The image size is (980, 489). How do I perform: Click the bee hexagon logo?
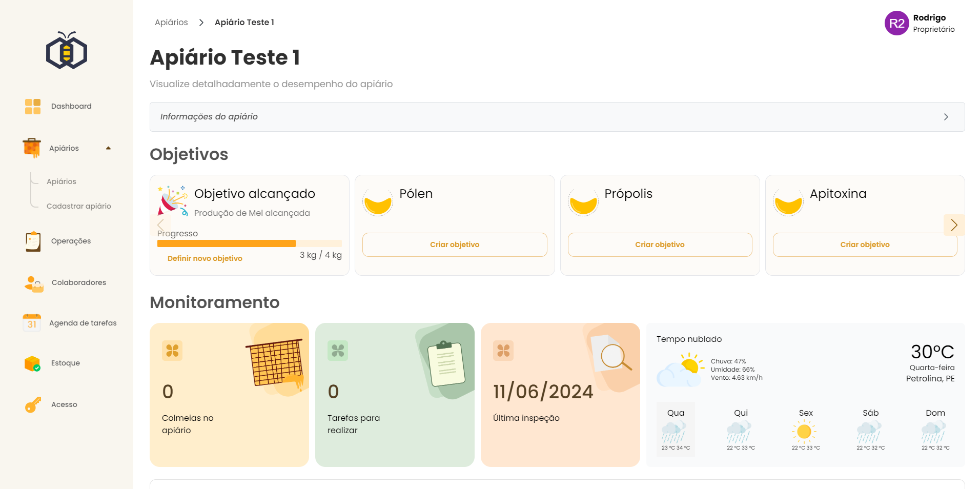click(67, 51)
